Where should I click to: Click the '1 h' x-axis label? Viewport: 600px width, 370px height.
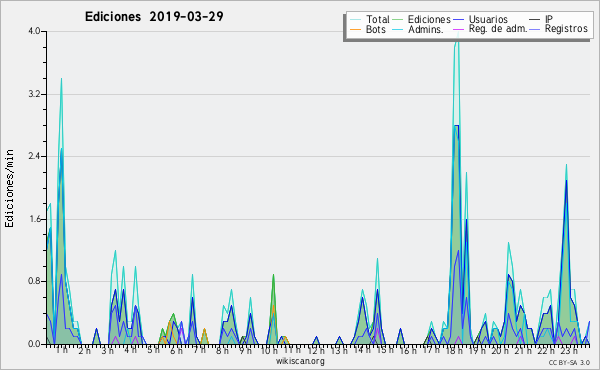[x=62, y=350]
